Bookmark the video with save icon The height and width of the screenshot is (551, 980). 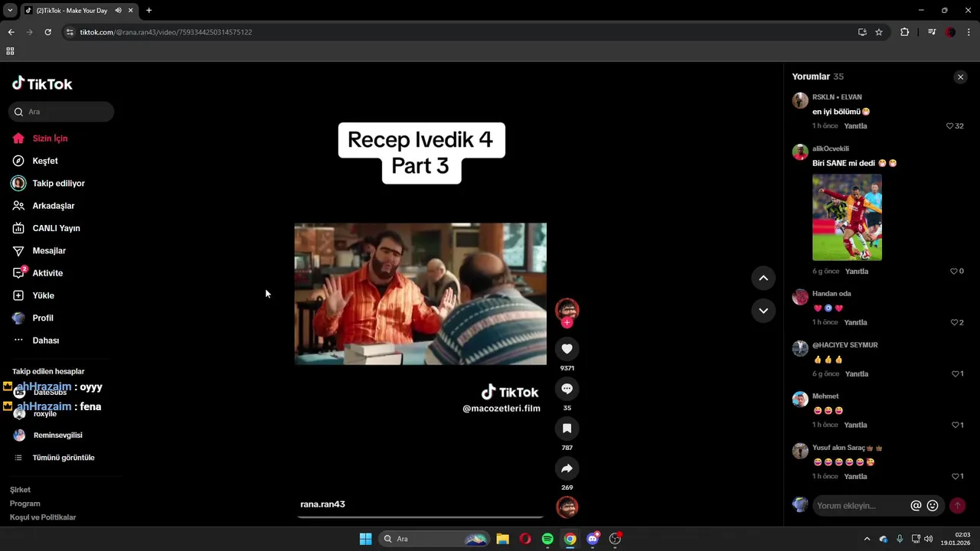click(x=567, y=429)
